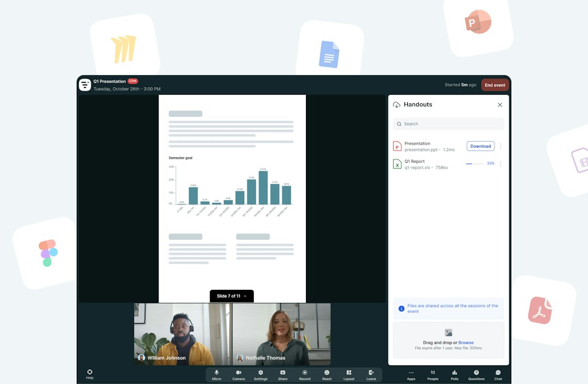Click the Started 5m ago text
The width and height of the screenshot is (588, 384).
[460, 85]
